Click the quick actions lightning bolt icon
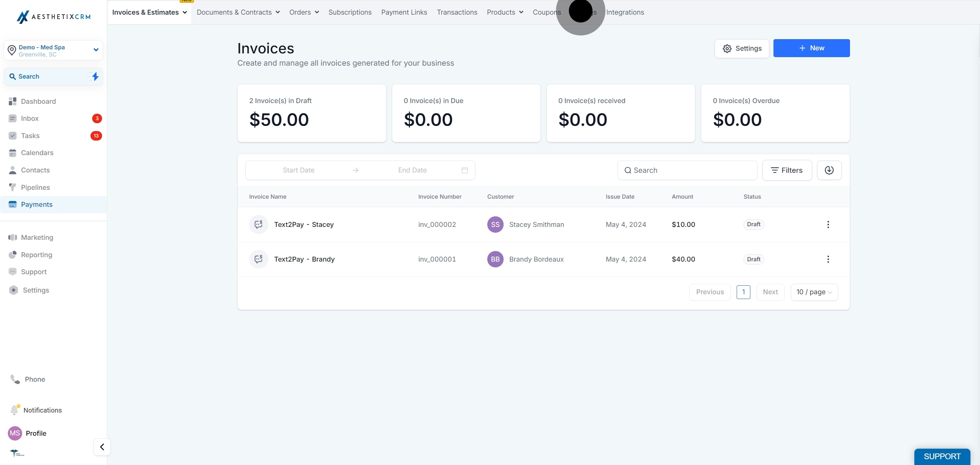The height and width of the screenshot is (465, 980). pos(95,77)
